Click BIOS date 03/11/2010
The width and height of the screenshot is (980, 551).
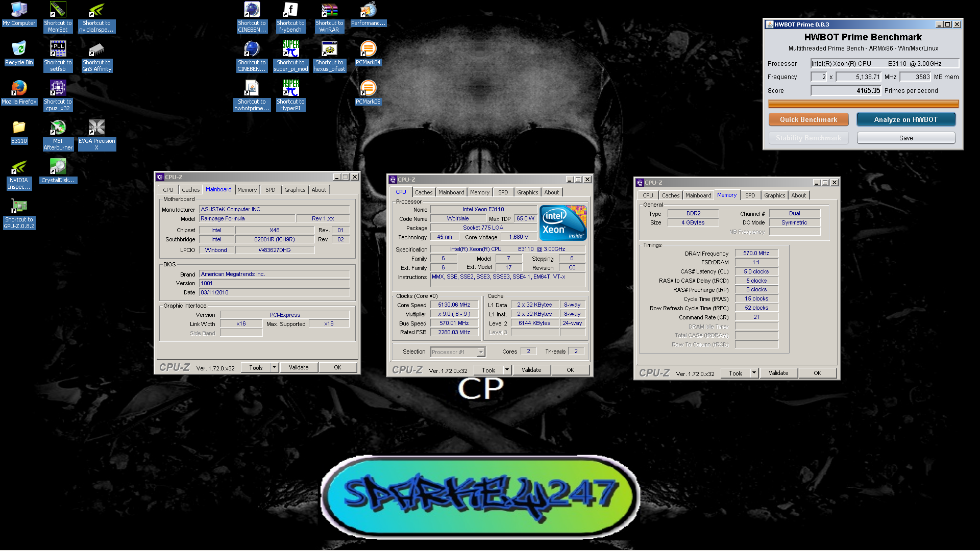click(274, 292)
